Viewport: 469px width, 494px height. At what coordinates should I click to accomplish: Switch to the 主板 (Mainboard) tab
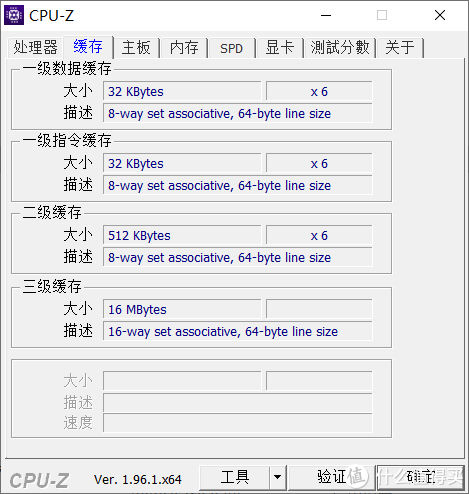136,47
